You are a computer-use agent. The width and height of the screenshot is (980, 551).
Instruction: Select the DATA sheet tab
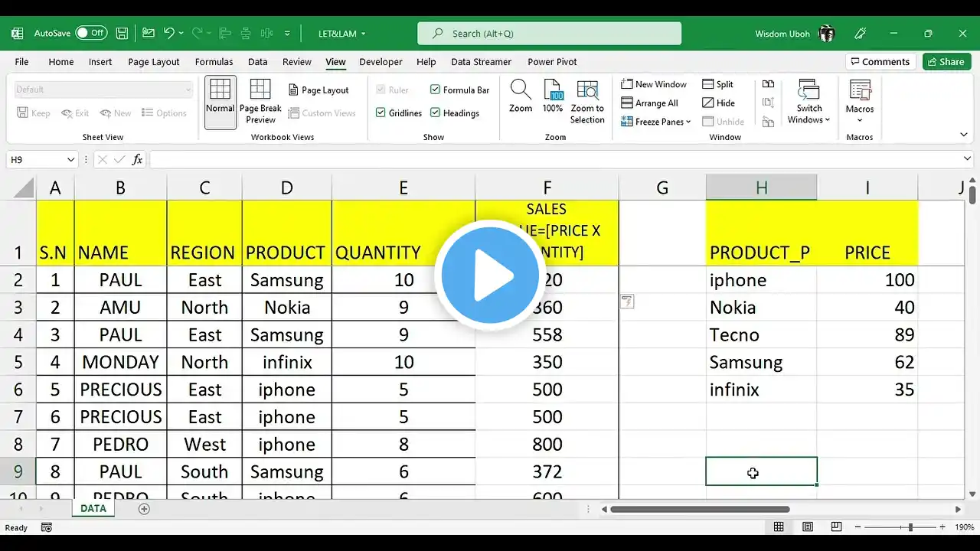tap(93, 509)
